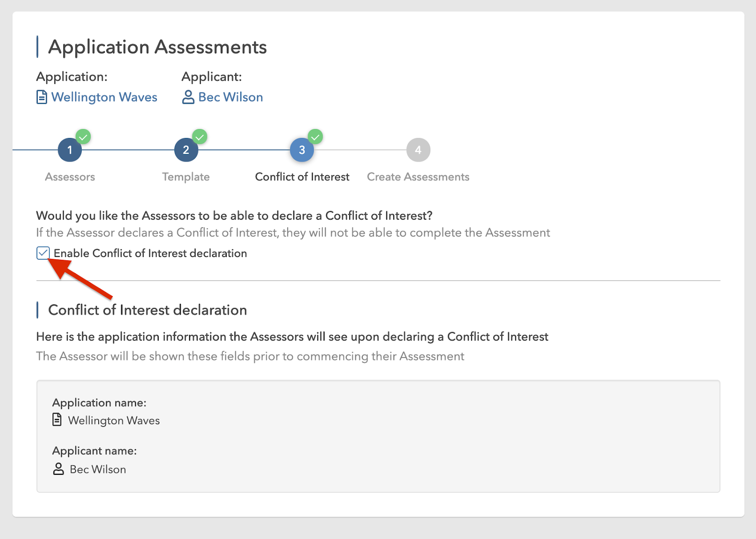Click the green checkmark badge on step 3
Viewport: 756px width, 539px height.
[315, 137]
